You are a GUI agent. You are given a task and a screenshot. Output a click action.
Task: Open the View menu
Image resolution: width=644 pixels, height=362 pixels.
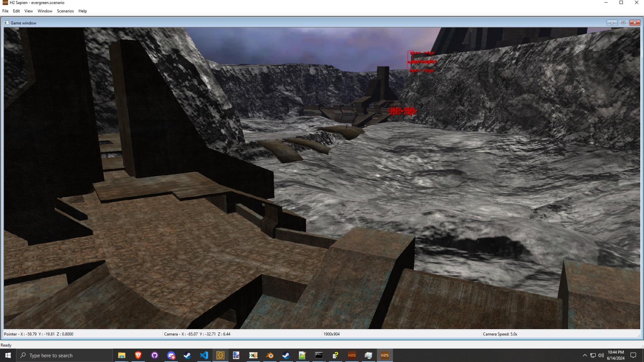(28, 11)
